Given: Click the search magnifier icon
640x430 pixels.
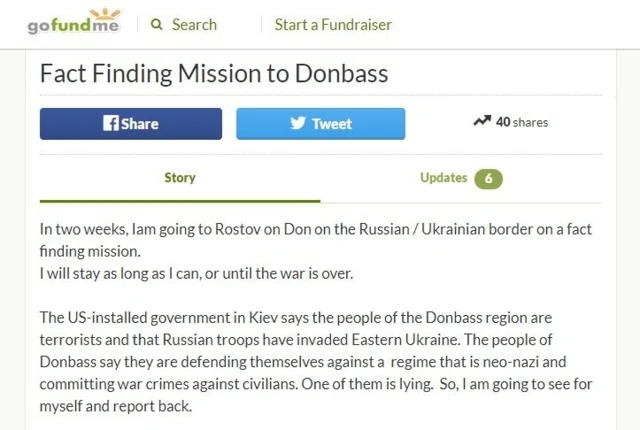Looking at the screenshot, I should 157,25.
